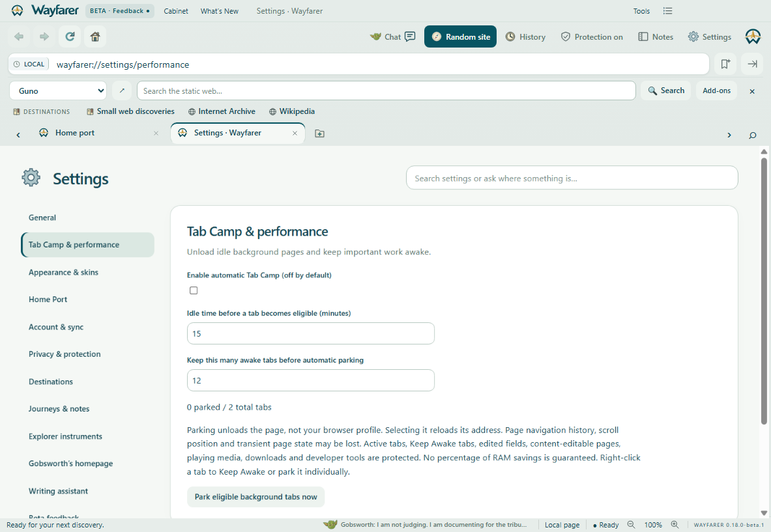The image size is (771, 532).
Task: Click the Wayfarer logo icon
Action: tap(17, 10)
